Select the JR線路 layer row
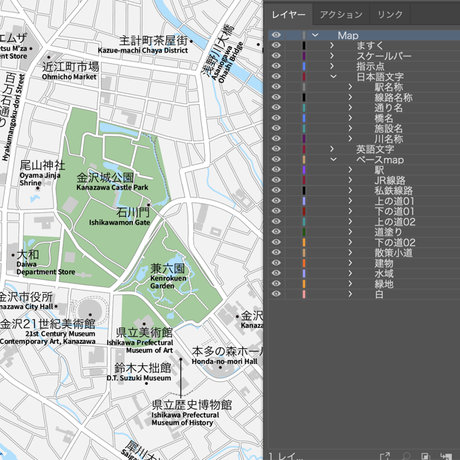This screenshot has width=460, height=460. [x=364, y=180]
